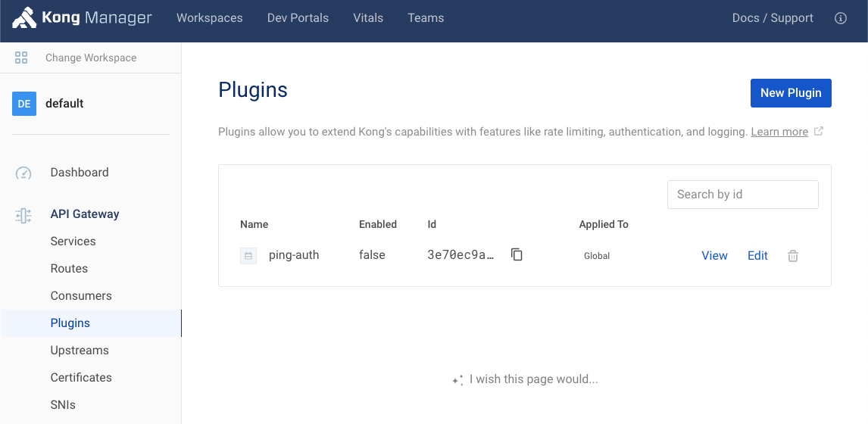Delete the ping-auth plugin via trash icon
Image resolution: width=868 pixels, height=424 pixels.
793,256
